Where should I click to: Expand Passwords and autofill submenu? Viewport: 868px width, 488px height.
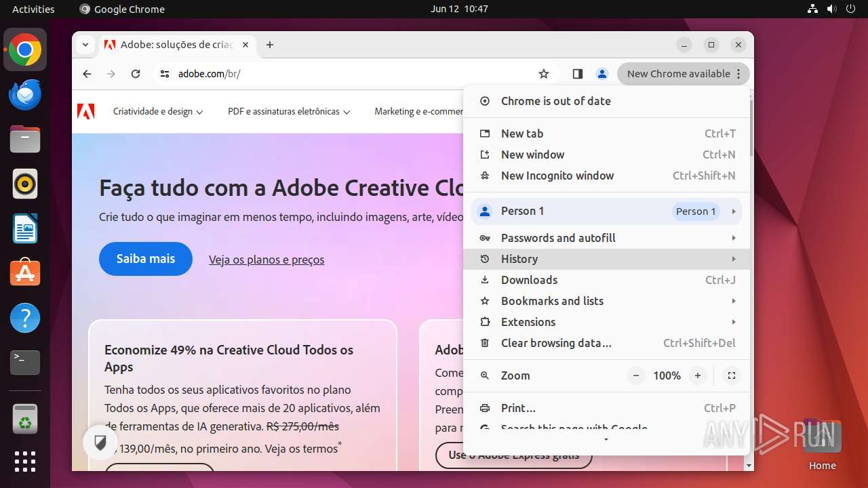pyautogui.click(x=606, y=238)
